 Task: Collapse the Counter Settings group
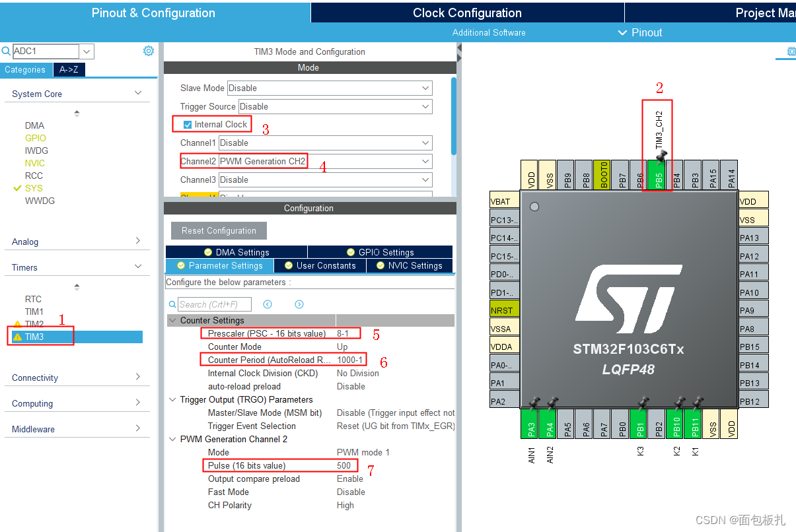(x=173, y=320)
